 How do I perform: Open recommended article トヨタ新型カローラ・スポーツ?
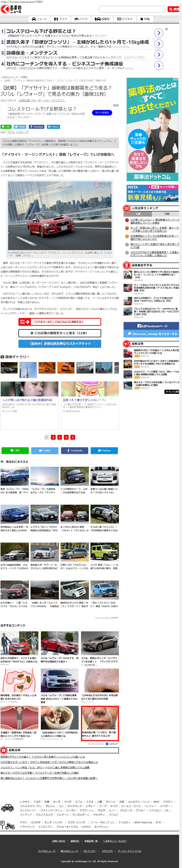pyautogui.click(x=74, y=481)
